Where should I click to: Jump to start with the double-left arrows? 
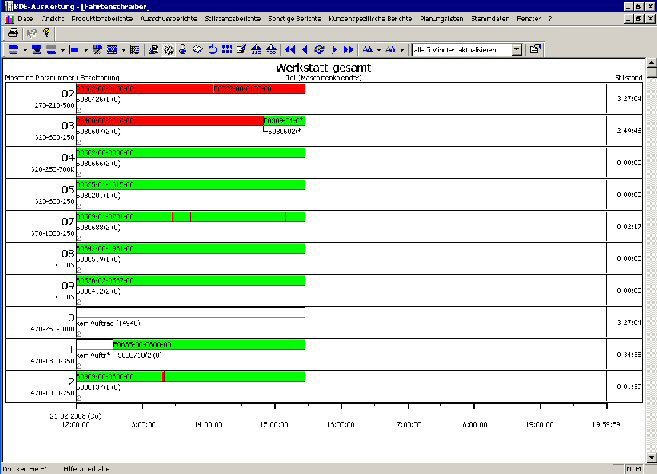click(x=290, y=50)
